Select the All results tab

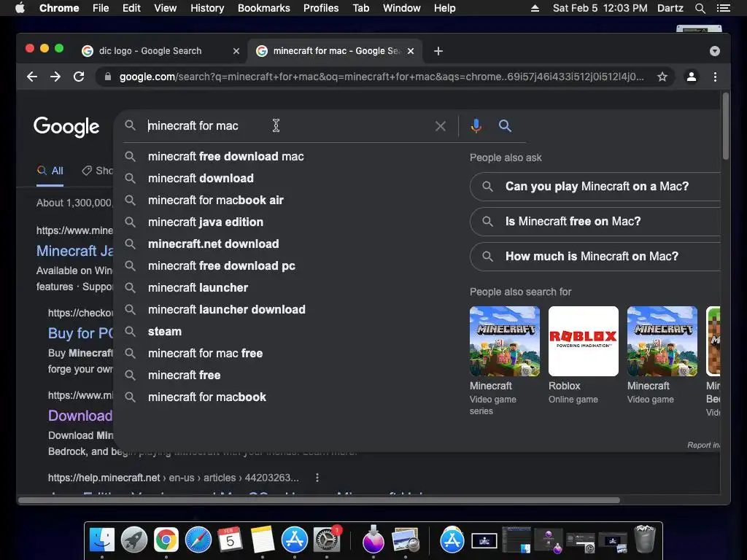[x=50, y=171]
